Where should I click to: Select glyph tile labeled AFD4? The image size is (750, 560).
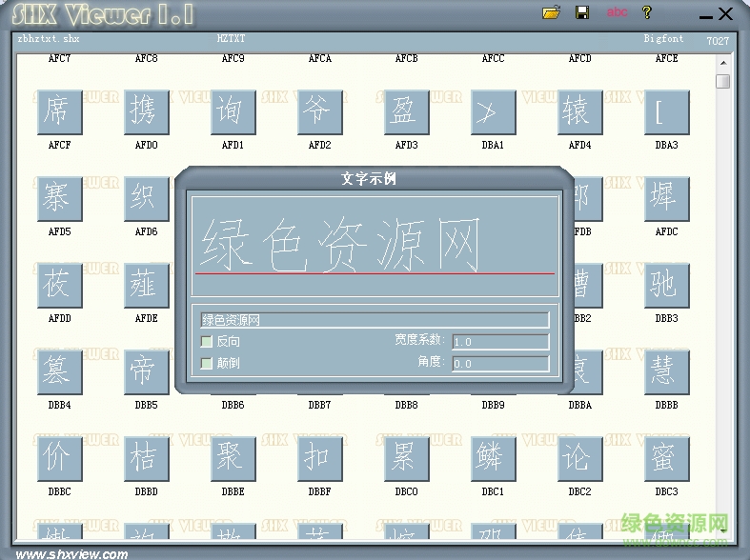tap(579, 112)
